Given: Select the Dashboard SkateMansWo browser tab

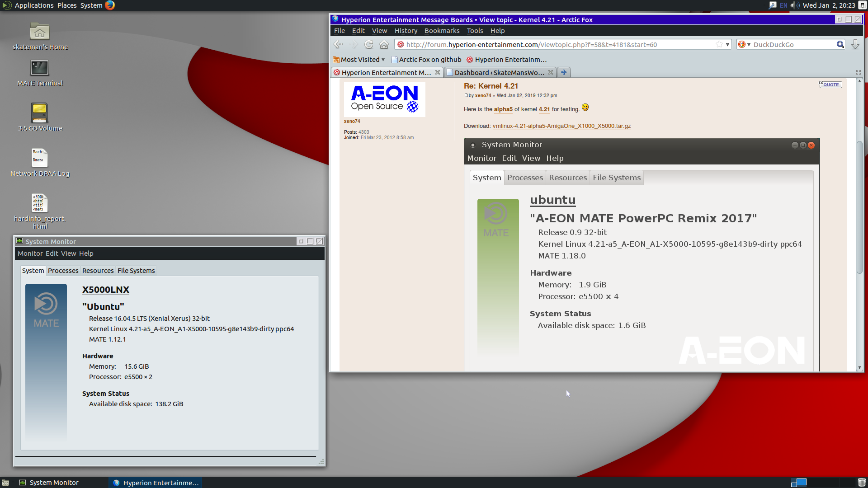Looking at the screenshot, I should [500, 72].
